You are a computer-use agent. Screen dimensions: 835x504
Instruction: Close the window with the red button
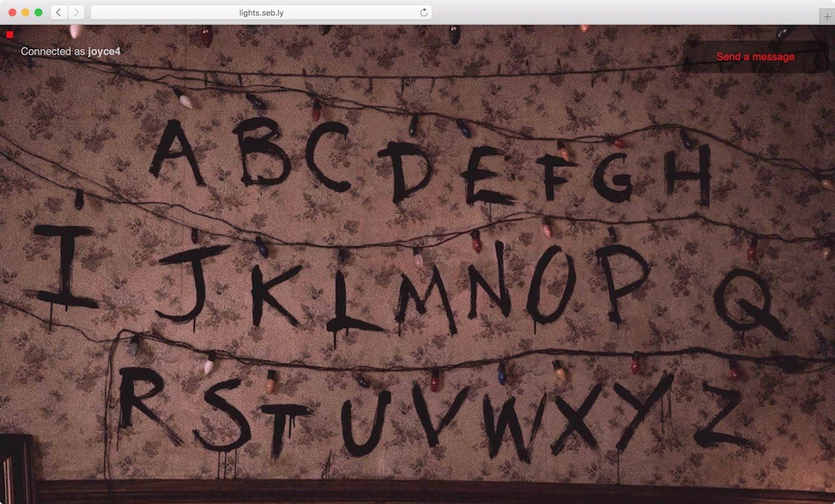[12, 12]
